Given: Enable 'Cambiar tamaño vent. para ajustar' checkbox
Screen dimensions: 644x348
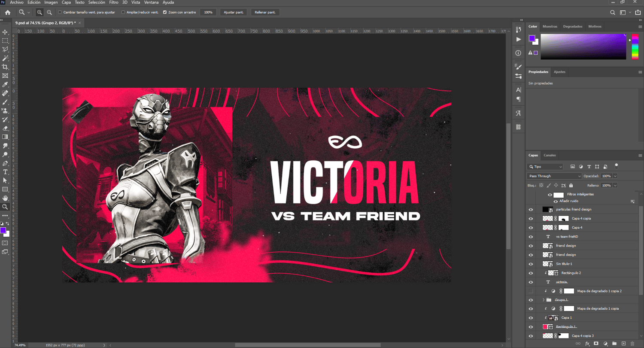Looking at the screenshot, I should click(60, 12).
